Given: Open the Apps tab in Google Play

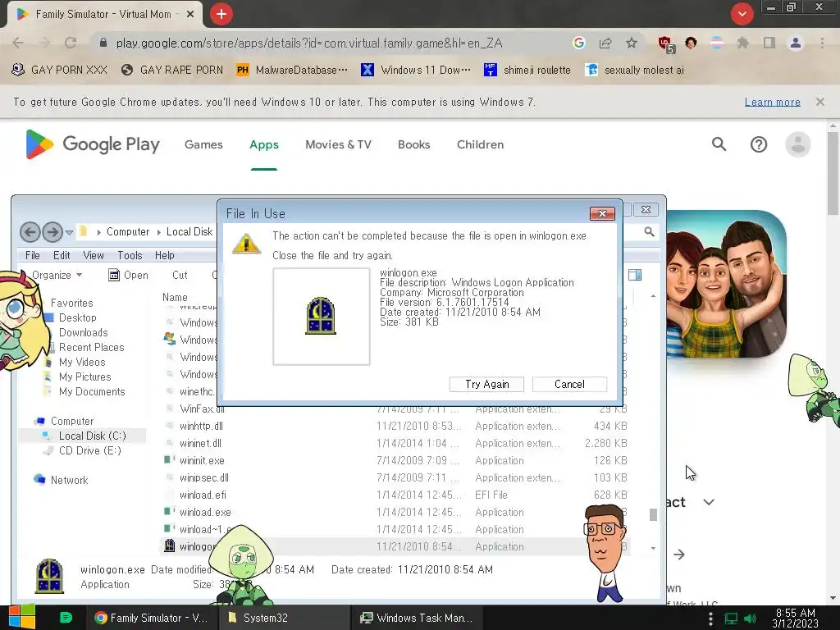Looking at the screenshot, I should point(264,144).
